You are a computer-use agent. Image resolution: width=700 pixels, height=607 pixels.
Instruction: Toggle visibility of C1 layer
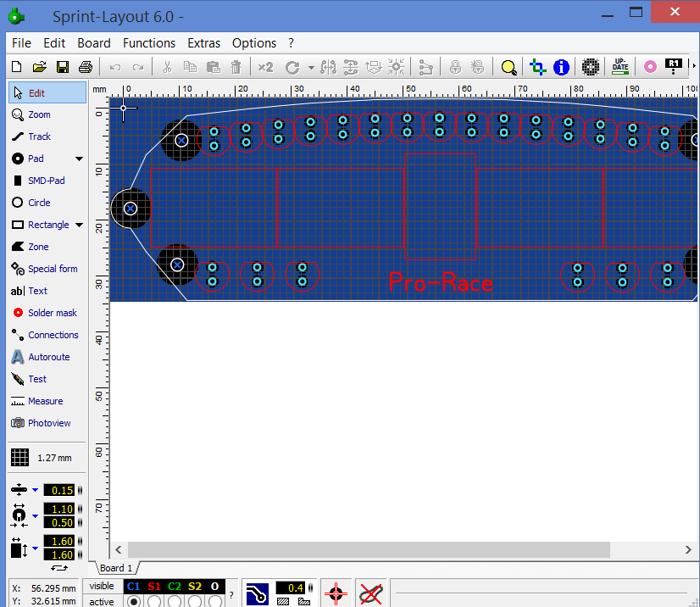[134, 586]
